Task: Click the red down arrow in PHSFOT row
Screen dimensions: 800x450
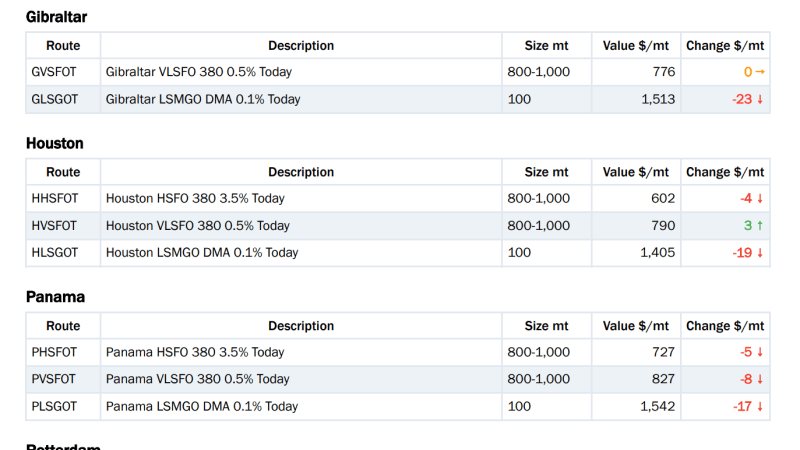Action: (x=760, y=352)
